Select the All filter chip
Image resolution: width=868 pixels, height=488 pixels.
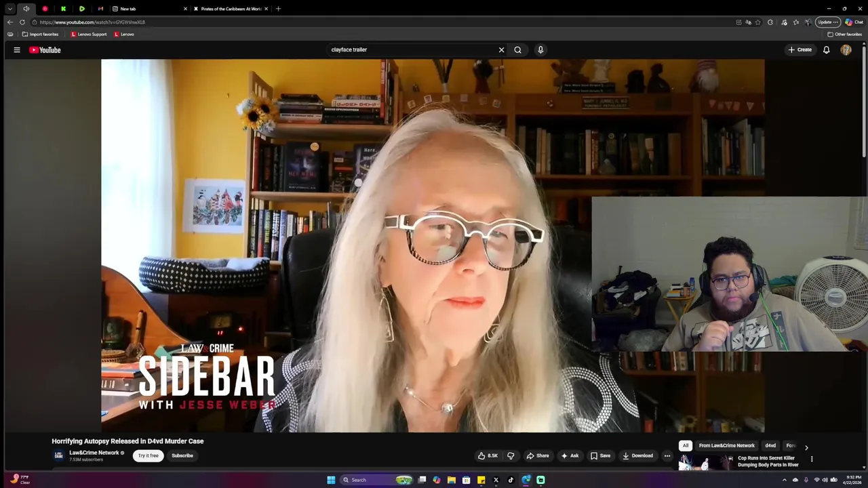(x=686, y=445)
